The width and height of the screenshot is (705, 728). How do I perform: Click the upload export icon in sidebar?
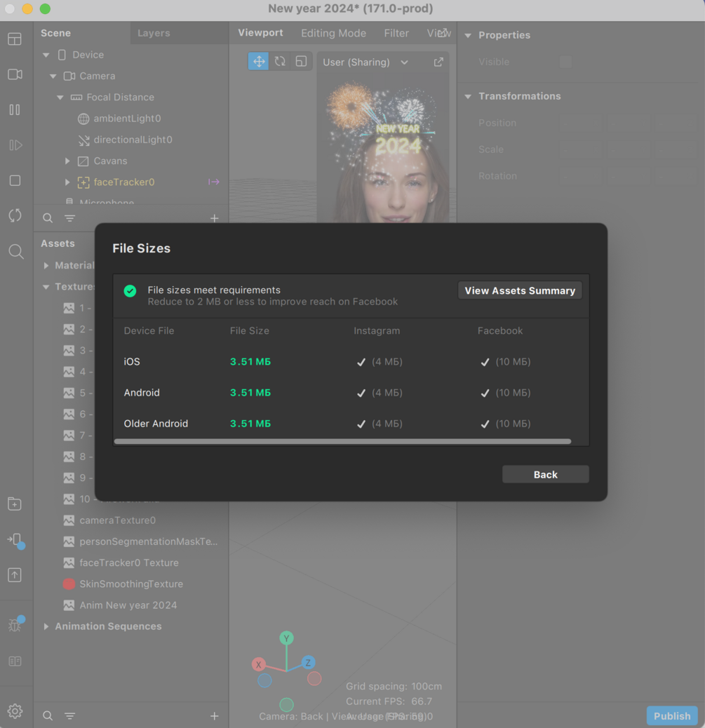(15, 575)
